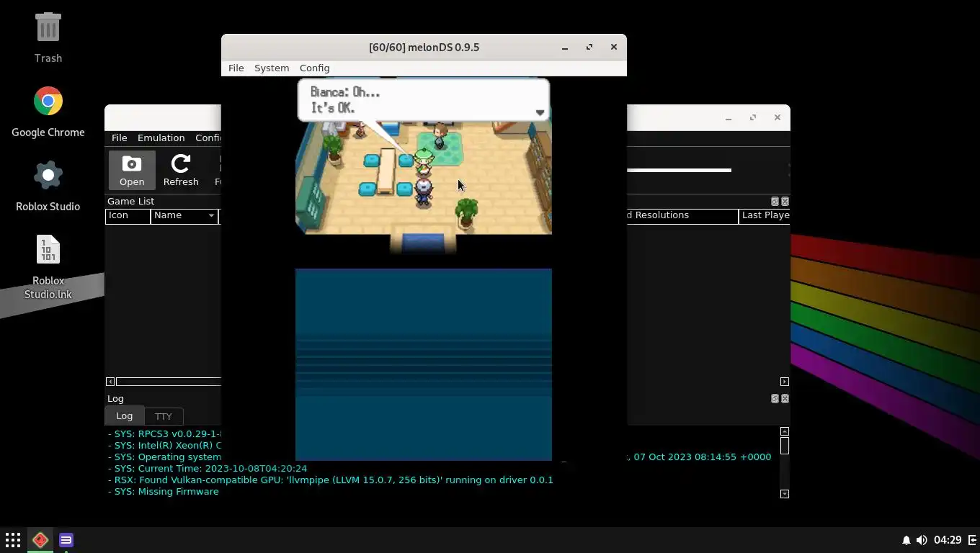Click the 'SYS: RPCS3 v0.0.29' log line
The height and width of the screenshot is (553, 980).
pos(164,433)
